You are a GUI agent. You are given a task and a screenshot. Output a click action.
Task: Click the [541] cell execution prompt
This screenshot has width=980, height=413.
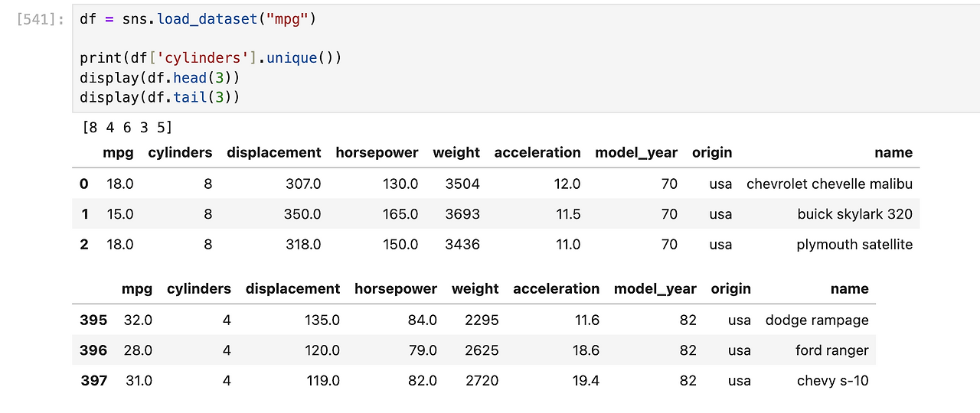[x=41, y=19]
